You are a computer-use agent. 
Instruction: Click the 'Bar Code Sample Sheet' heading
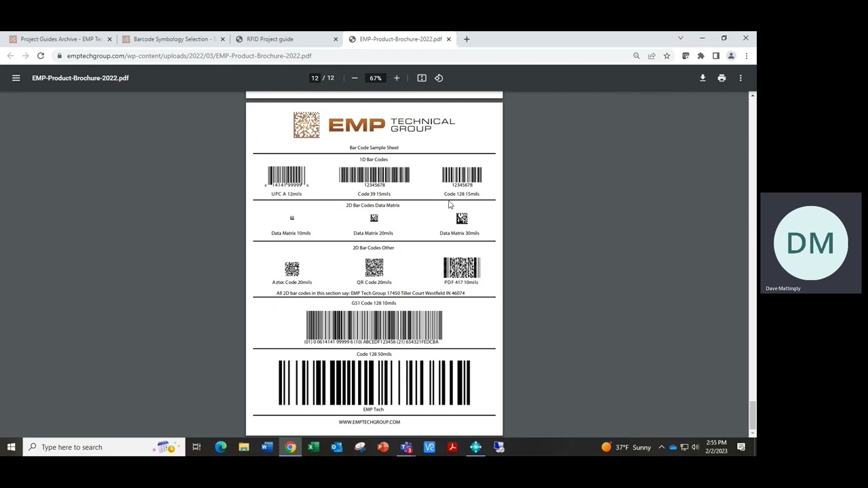[x=374, y=148]
